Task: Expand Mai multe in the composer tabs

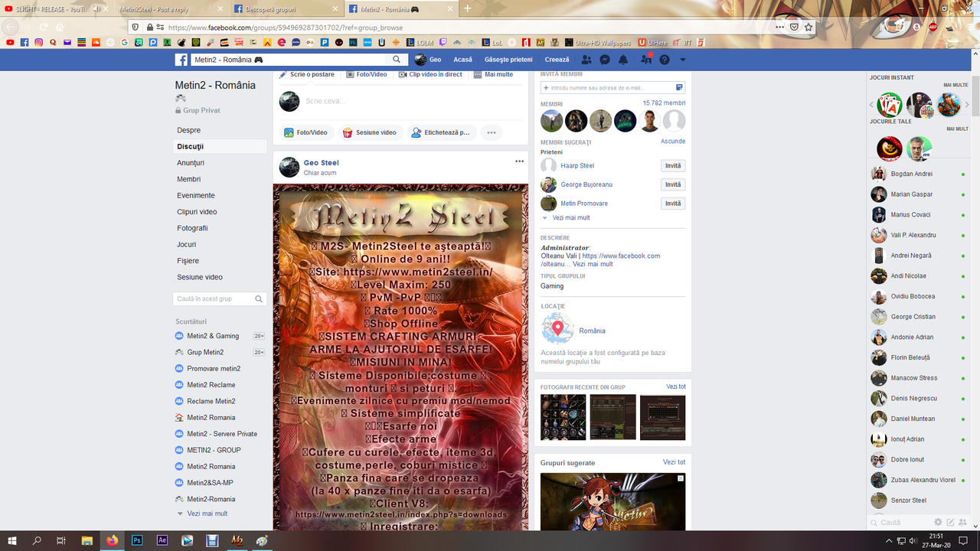Action: pos(493,74)
